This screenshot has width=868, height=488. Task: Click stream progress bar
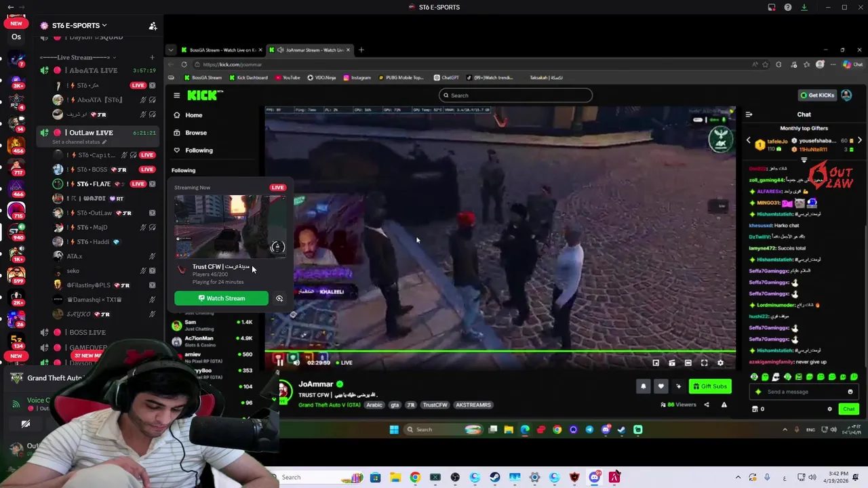pyautogui.click(x=500, y=352)
